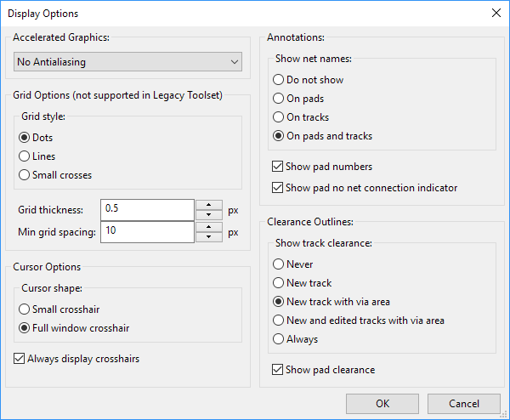Increase Min grid spacing with up arrow

coord(209,227)
